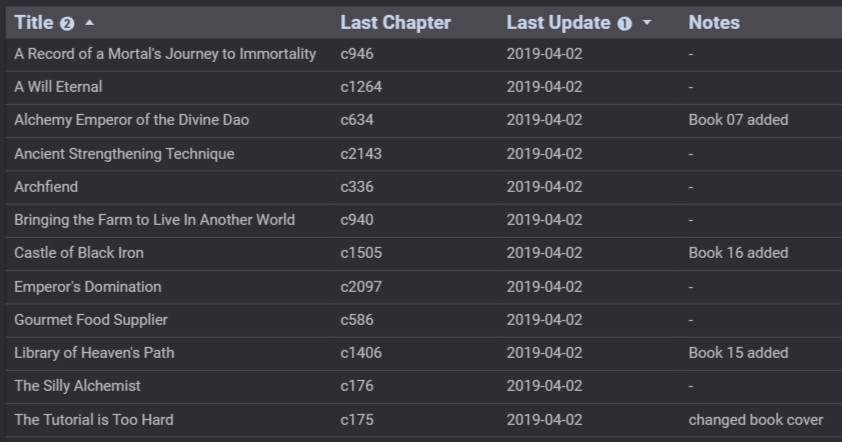Open Emperor's Domination entry

pos(88,287)
